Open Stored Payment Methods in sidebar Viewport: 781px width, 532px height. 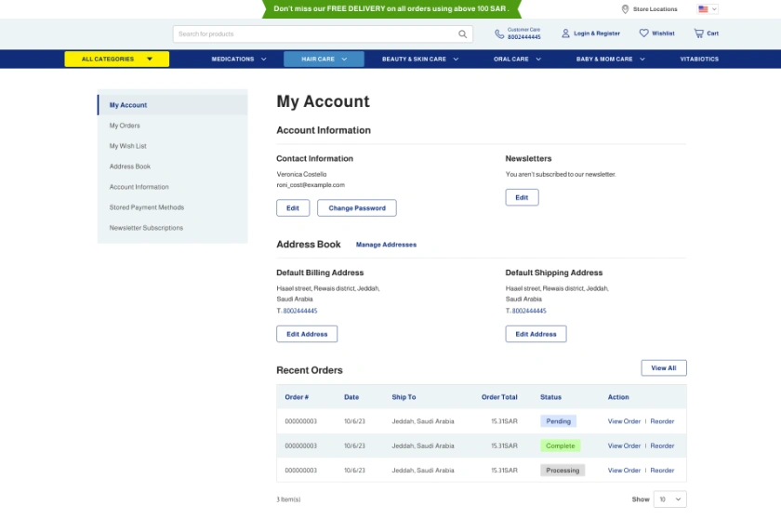pyautogui.click(x=147, y=207)
